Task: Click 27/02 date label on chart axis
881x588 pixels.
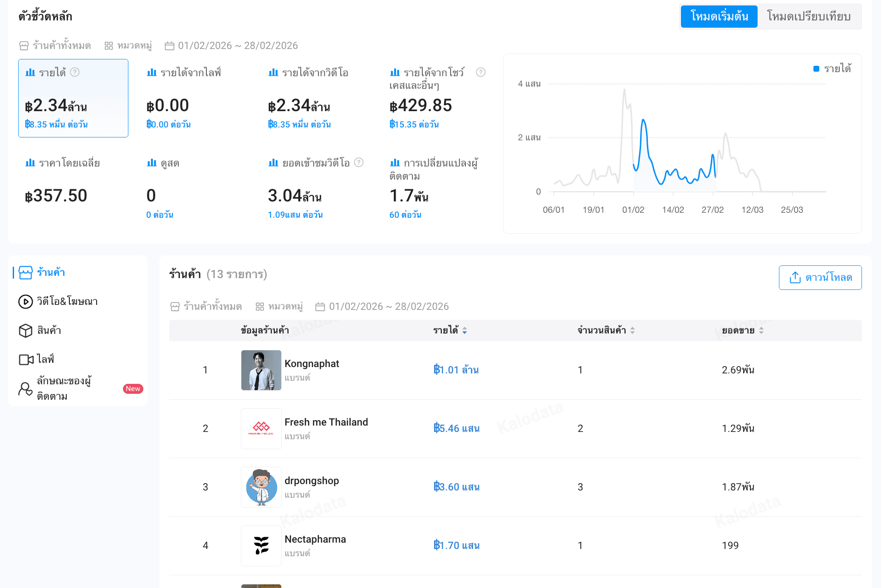Action: click(713, 210)
